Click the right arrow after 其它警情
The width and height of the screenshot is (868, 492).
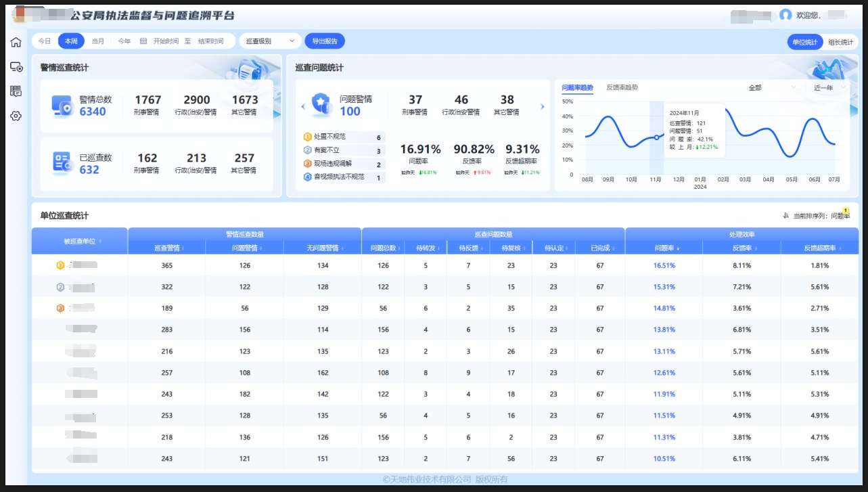(x=542, y=106)
